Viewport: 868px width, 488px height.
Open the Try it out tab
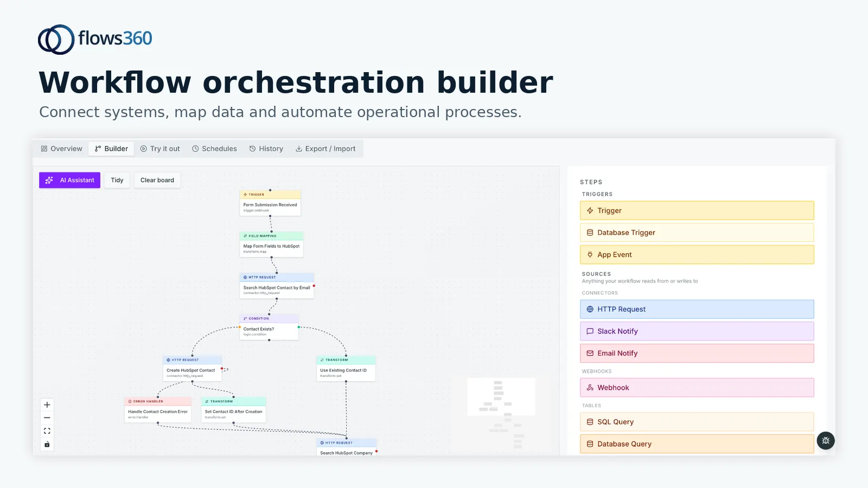coord(160,149)
